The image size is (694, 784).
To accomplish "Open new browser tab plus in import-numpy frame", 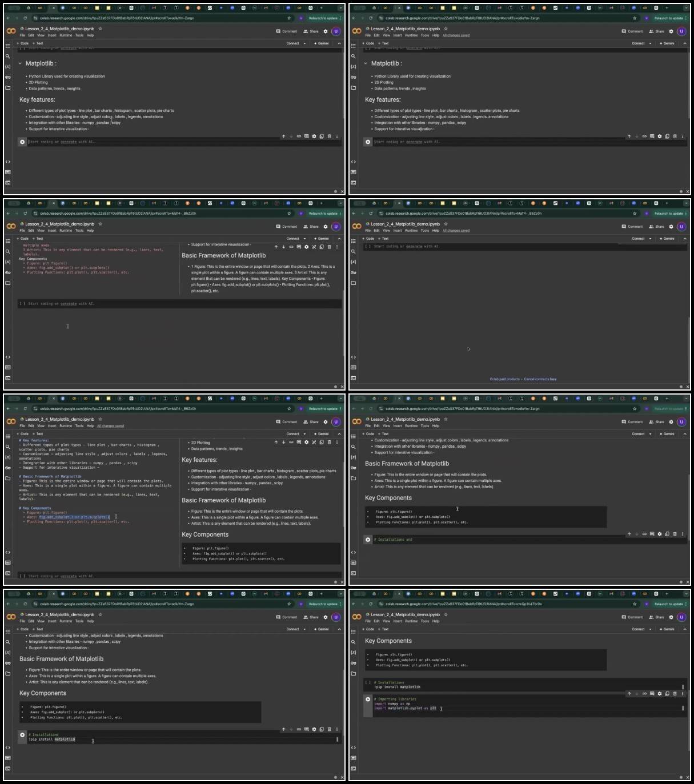I will [x=667, y=594].
